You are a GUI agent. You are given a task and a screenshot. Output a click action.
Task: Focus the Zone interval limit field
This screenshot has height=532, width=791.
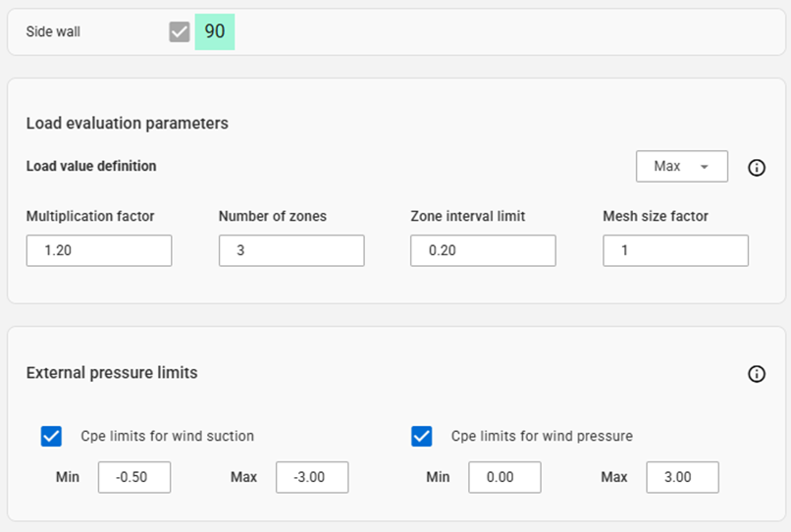(483, 250)
